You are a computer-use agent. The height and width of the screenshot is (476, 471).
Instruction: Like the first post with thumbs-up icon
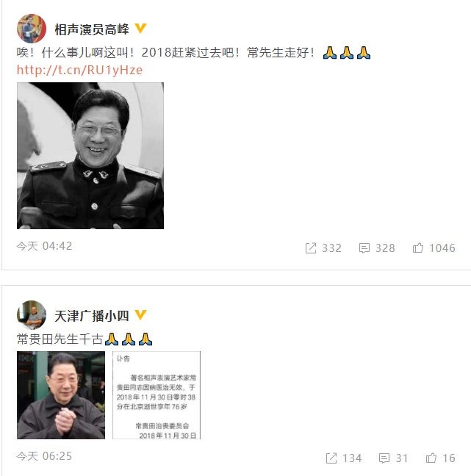[x=418, y=248]
